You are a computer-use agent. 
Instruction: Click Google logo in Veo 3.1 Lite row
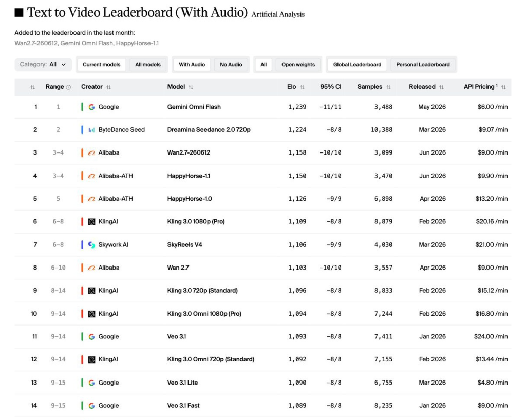point(91,383)
